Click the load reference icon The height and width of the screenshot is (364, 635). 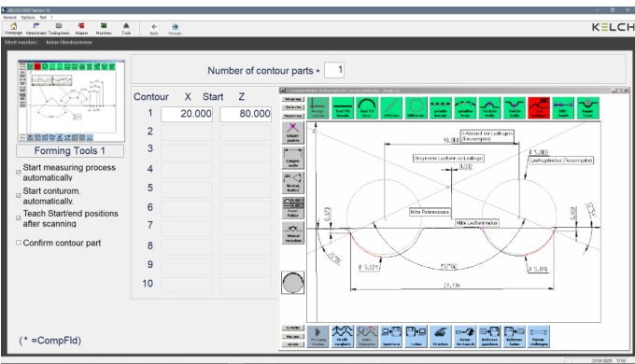(515, 336)
